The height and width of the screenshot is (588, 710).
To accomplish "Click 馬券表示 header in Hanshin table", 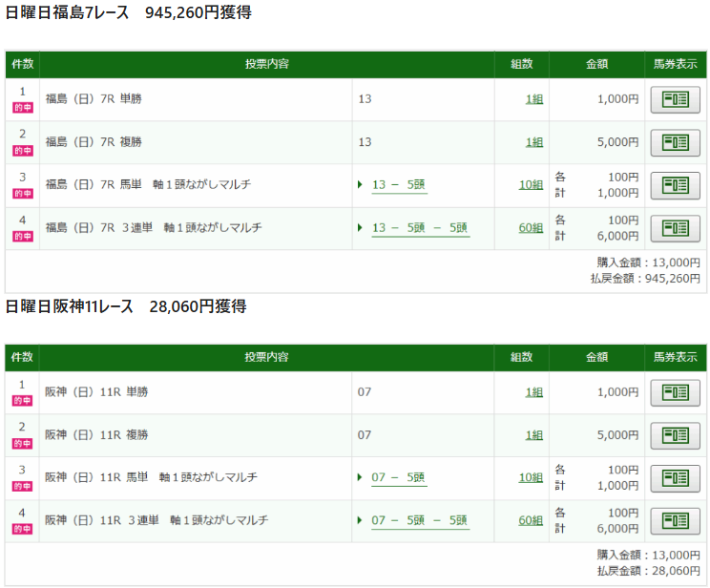I will pyautogui.click(x=675, y=357).
